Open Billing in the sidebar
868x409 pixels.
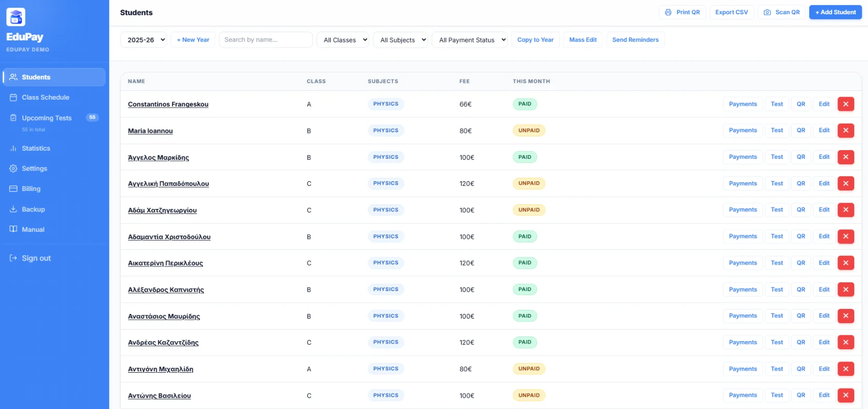coord(54,189)
